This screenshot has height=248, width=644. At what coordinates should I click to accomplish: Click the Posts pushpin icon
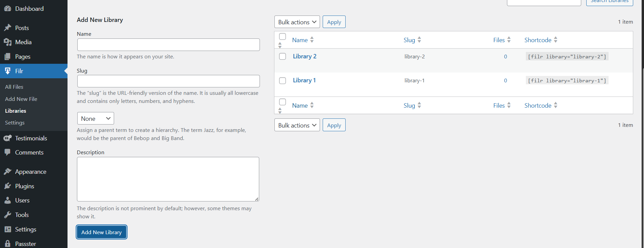tap(7, 28)
